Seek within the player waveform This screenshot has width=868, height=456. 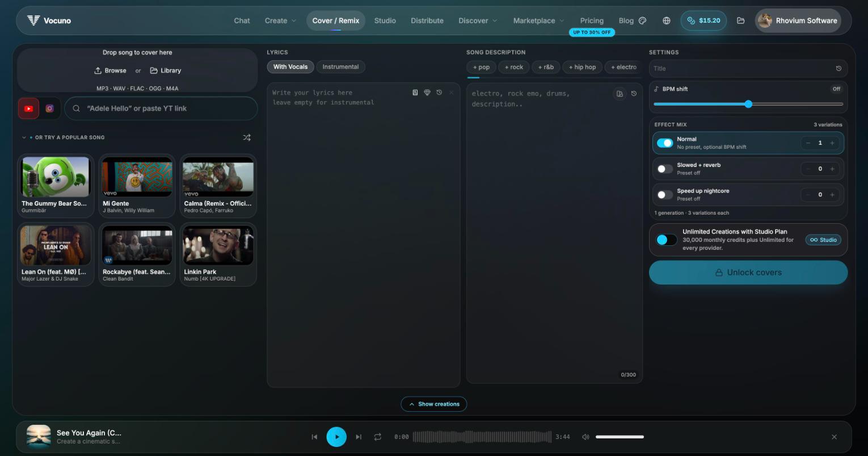pos(482,437)
